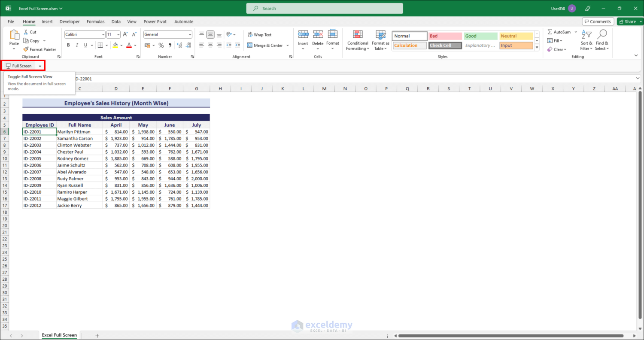Apply the Good cell style
The height and width of the screenshot is (340, 644).
point(480,36)
